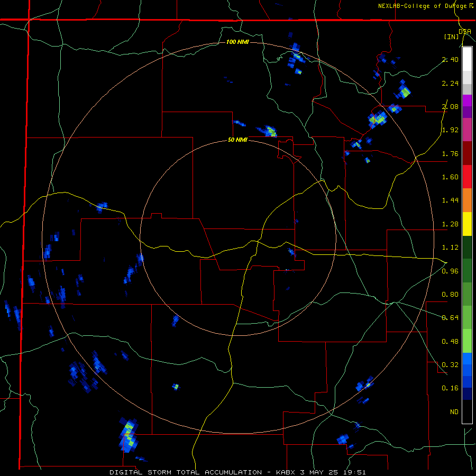This screenshot has height=476, width=476.
Task: Click the 1.76 legend value
Action: (x=450, y=153)
